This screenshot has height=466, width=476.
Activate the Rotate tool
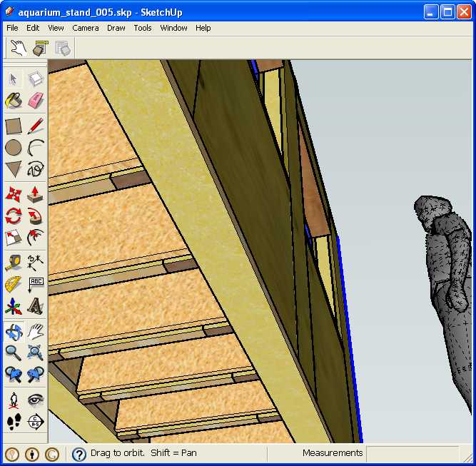click(14, 216)
